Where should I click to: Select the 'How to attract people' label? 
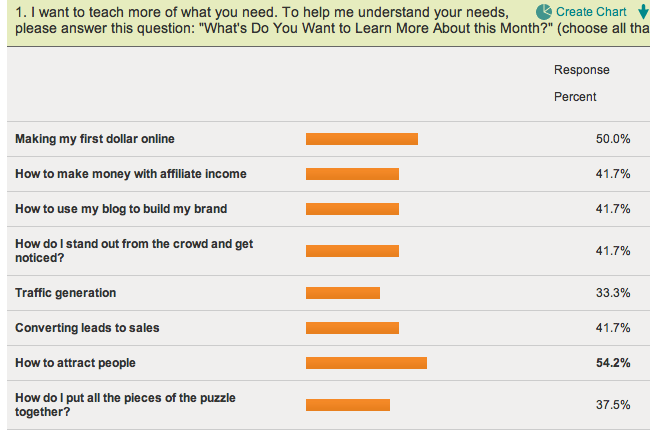click(75, 363)
